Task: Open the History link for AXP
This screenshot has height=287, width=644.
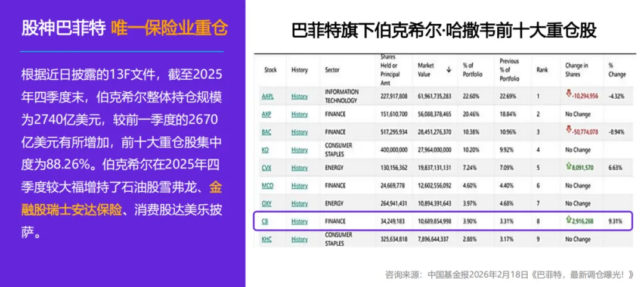Action: (299, 114)
